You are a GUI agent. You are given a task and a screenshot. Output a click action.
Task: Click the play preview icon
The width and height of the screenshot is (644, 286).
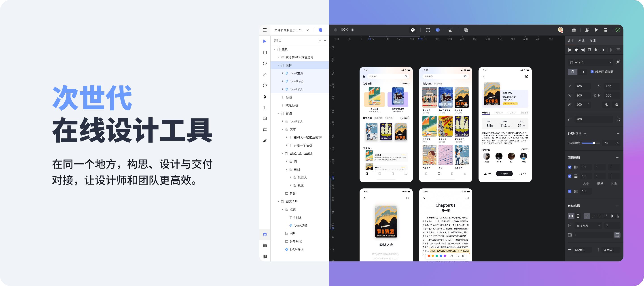(596, 30)
